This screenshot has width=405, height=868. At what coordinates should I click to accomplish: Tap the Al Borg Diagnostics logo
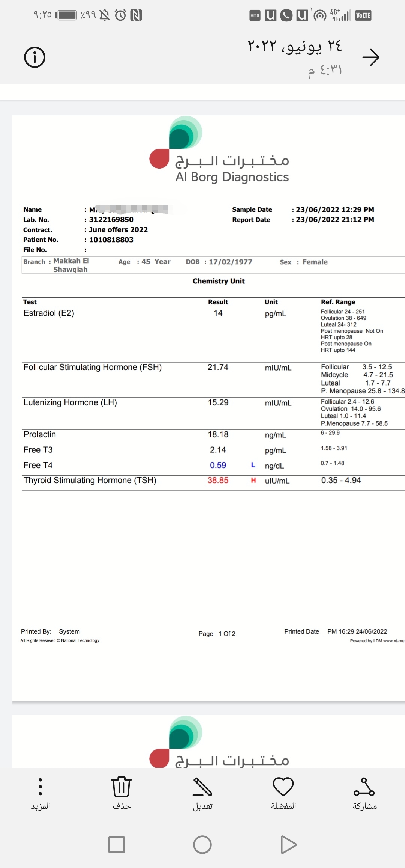[219, 149]
